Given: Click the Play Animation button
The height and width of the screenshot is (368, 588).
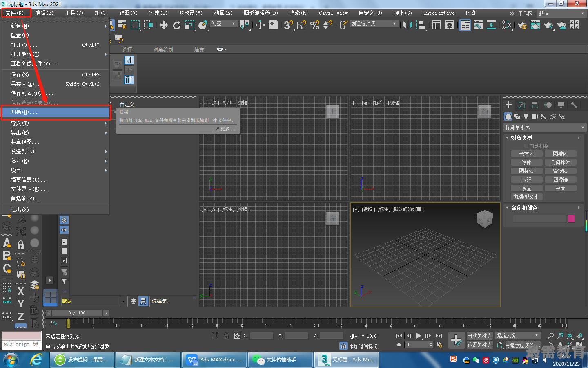Looking at the screenshot, I should [x=419, y=336].
